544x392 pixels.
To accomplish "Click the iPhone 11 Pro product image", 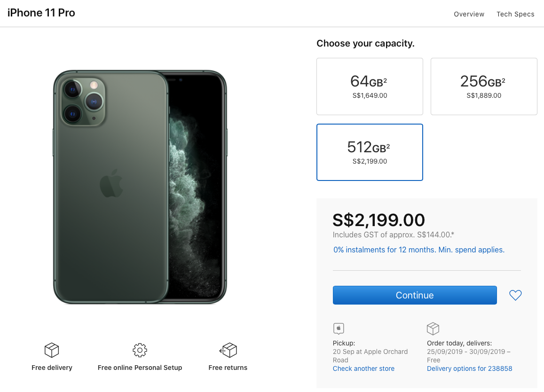I will pos(140,187).
